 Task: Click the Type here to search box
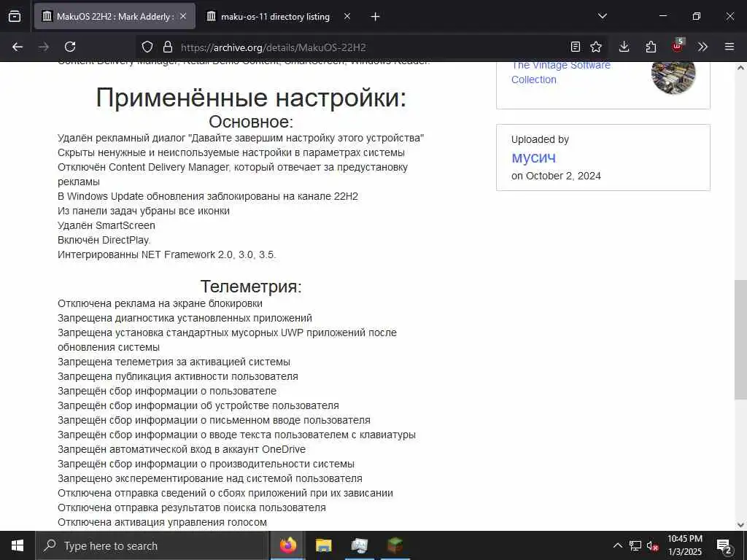(152, 545)
